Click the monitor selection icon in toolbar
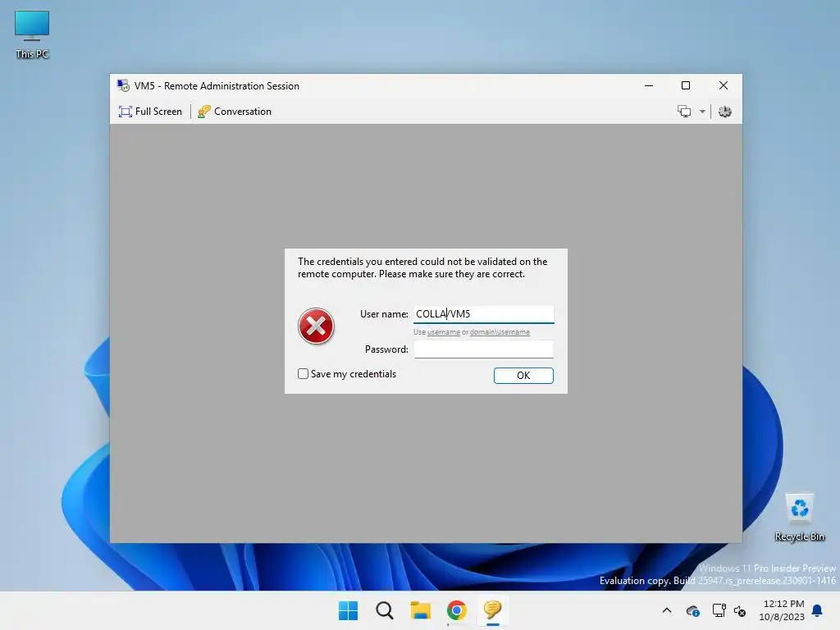This screenshot has height=630, width=840. pos(684,112)
